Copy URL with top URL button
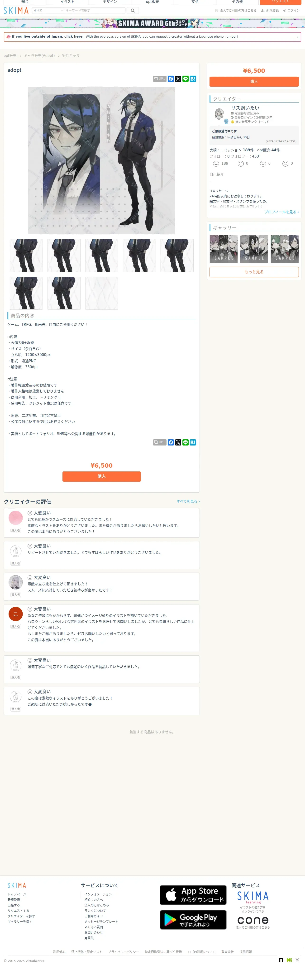 coord(160,79)
